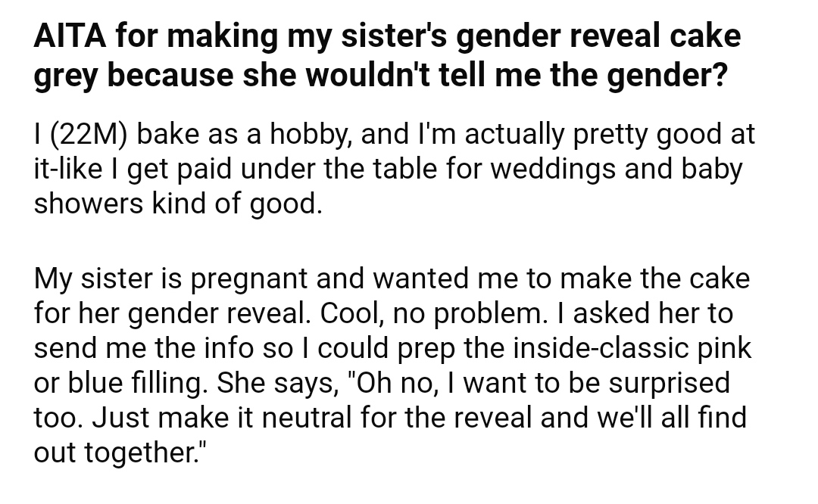Click the word "showers" in first paragraph
This screenshot has width=818, height=504.
[88, 204]
